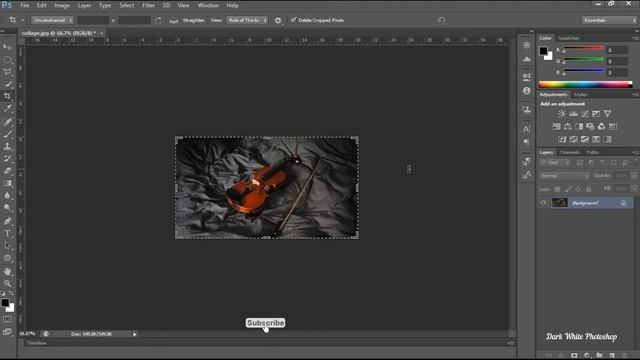This screenshot has width=640, height=360.
Task: Hide the Background layer using its eye icon
Action: (543, 202)
